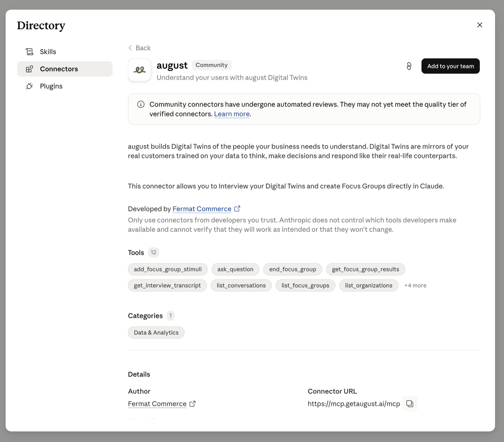
Task: Copy the connector URL with copy icon
Action: (410, 403)
